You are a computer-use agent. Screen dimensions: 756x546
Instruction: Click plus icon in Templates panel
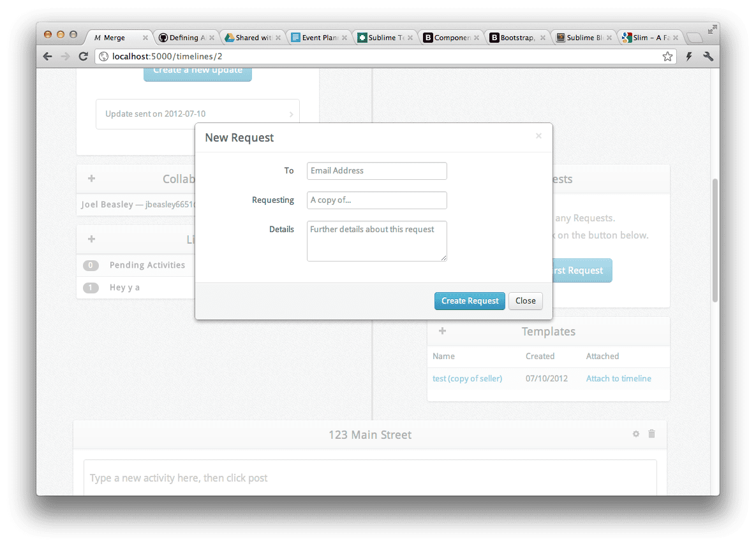[x=443, y=331]
